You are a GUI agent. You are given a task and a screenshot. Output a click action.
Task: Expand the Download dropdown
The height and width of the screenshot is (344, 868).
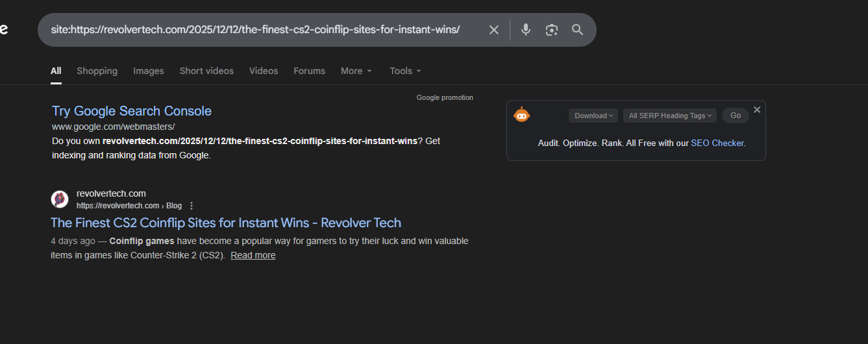[593, 116]
